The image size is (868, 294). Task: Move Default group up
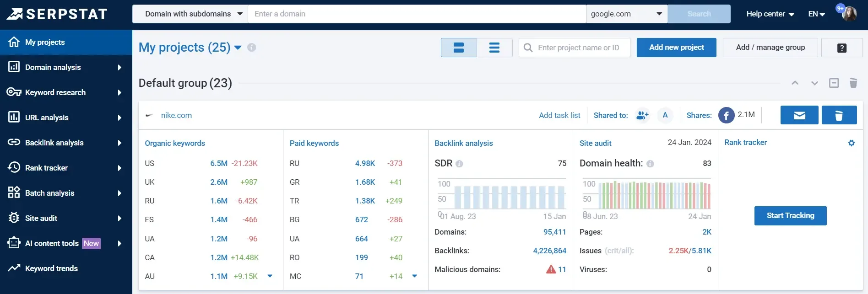(795, 83)
